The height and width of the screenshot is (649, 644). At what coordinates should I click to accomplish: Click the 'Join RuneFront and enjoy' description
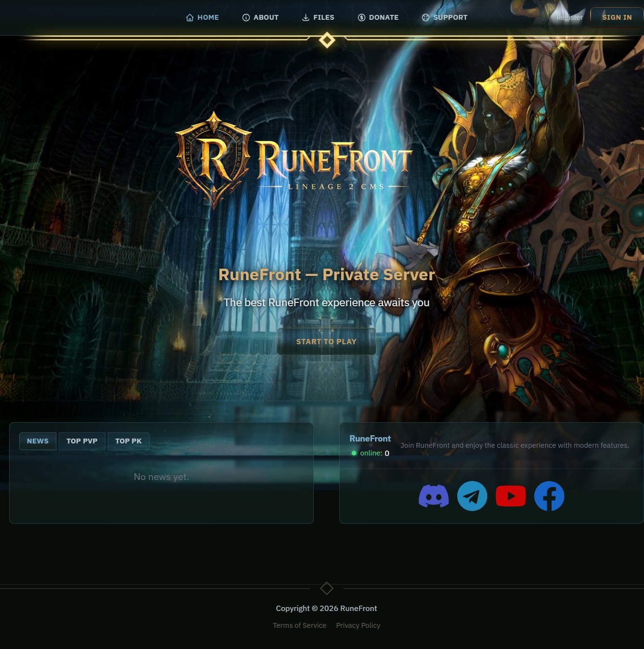point(515,445)
